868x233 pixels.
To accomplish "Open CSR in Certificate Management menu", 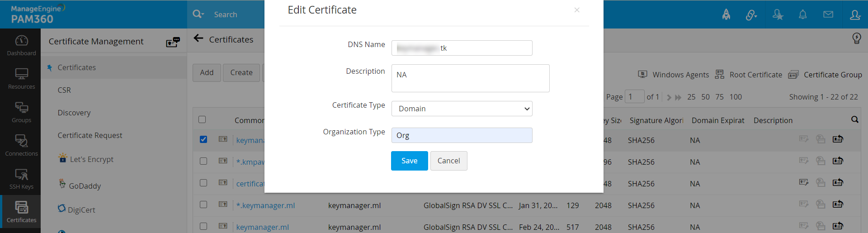I will [x=64, y=90].
